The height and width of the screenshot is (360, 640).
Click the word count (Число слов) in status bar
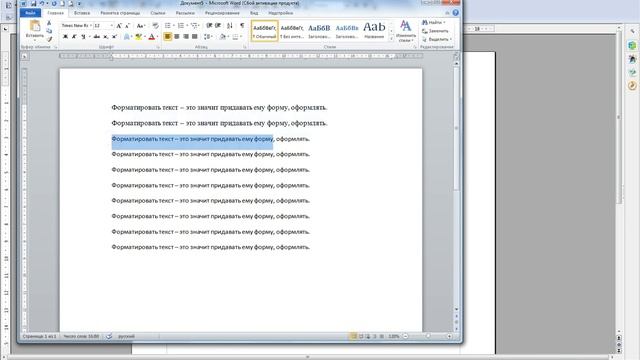tap(81, 336)
